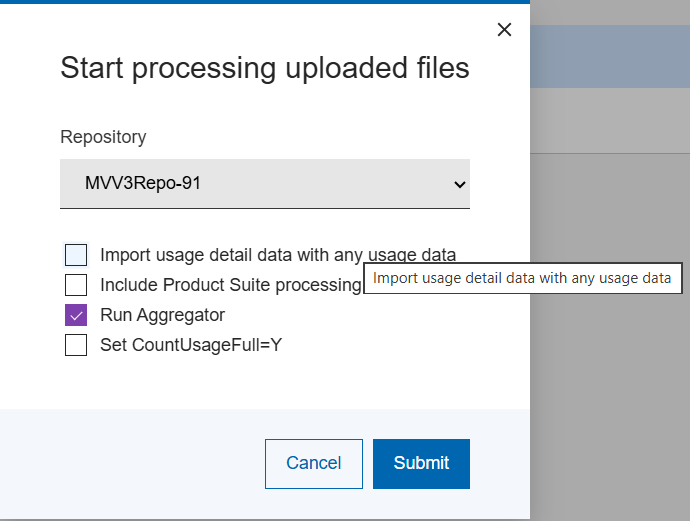
Task: Enable Import usage detail data checkbox
Action: 76,255
